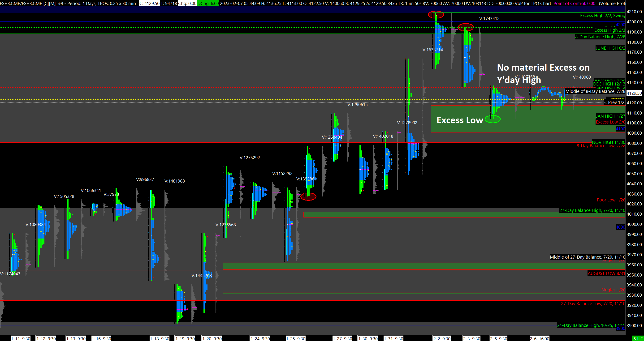Click the '< Prev 1/2' label
The width and height of the screenshot is (644, 341).
click(x=614, y=102)
